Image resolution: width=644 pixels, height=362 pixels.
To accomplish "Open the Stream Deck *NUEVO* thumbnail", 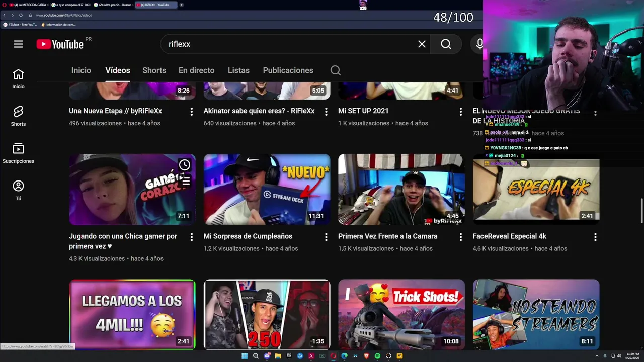I will click(267, 190).
